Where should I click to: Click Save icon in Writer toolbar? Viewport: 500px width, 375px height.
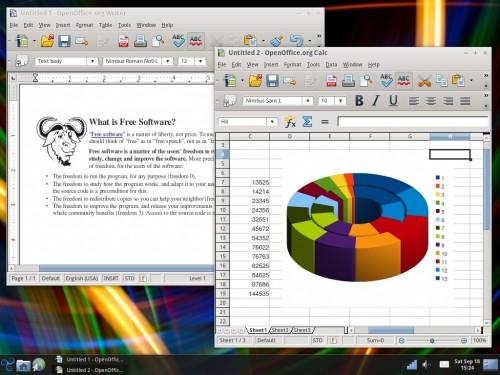[x=64, y=41]
